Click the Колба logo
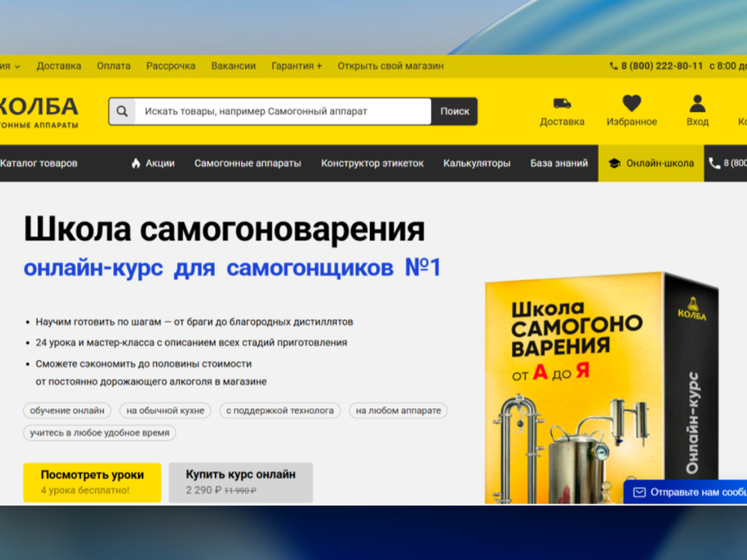The width and height of the screenshot is (747, 560). (39, 112)
